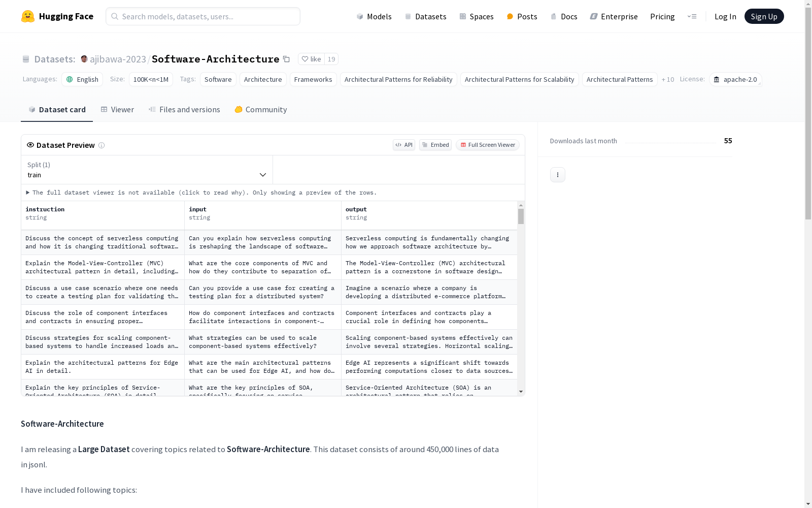Open the ajibawa-2023 profile link
Screen dimensions: 812x508
tap(118, 59)
